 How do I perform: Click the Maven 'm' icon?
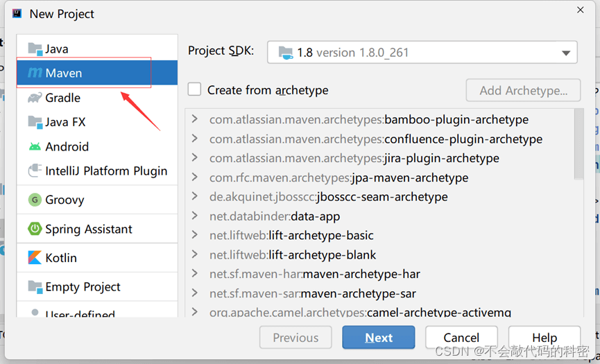click(35, 73)
